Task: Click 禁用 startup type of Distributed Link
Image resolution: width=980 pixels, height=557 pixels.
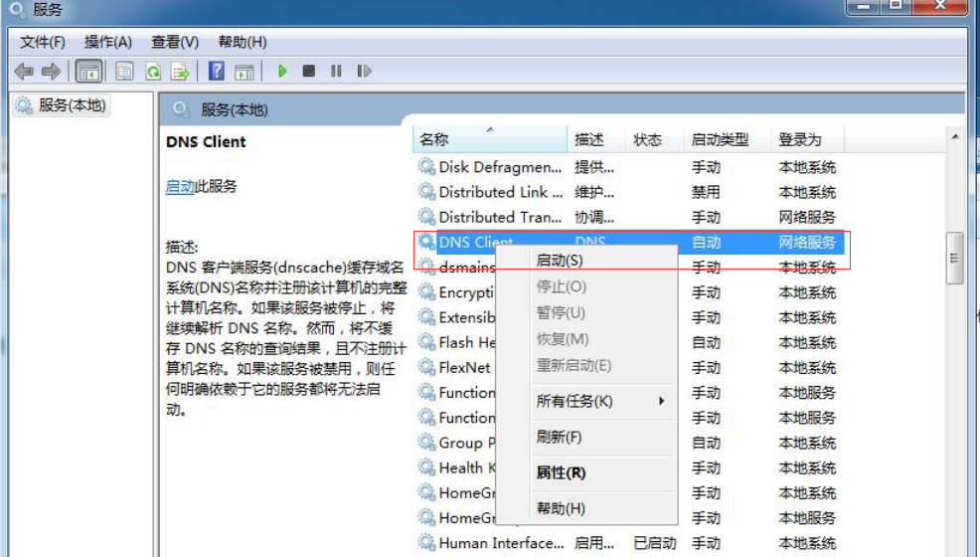Action: pyautogui.click(x=706, y=193)
